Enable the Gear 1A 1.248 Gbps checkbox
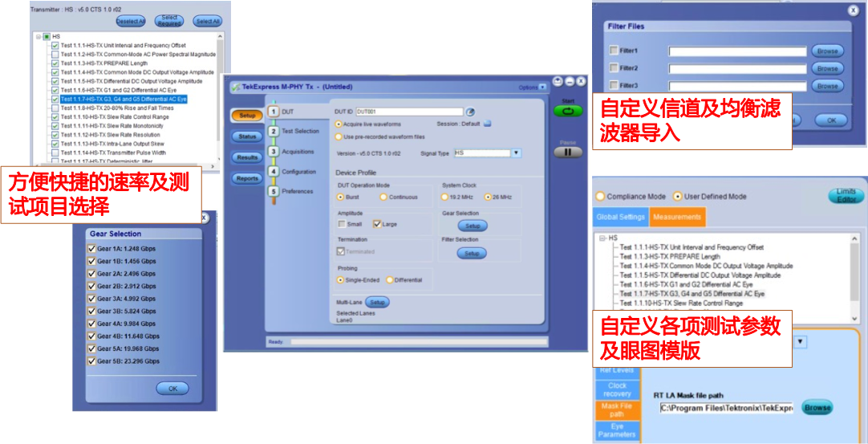 [91, 248]
